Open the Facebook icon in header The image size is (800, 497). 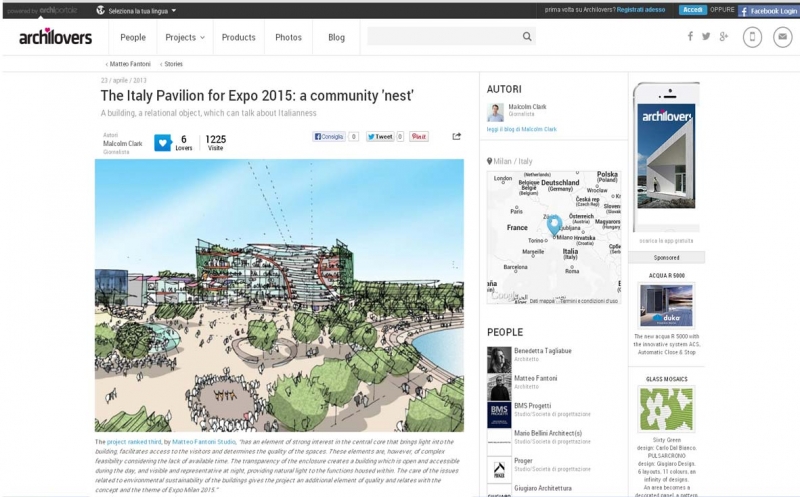tap(688, 37)
